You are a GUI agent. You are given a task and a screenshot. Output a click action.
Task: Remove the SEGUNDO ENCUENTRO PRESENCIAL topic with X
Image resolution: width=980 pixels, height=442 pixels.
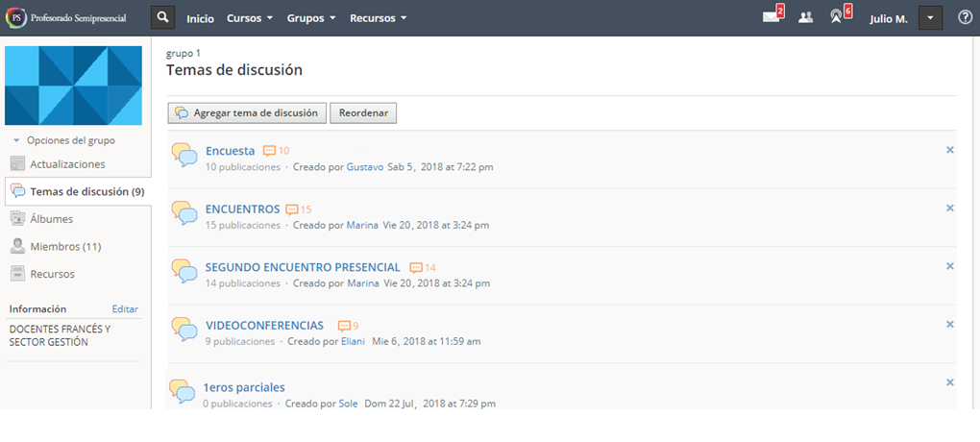(949, 266)
